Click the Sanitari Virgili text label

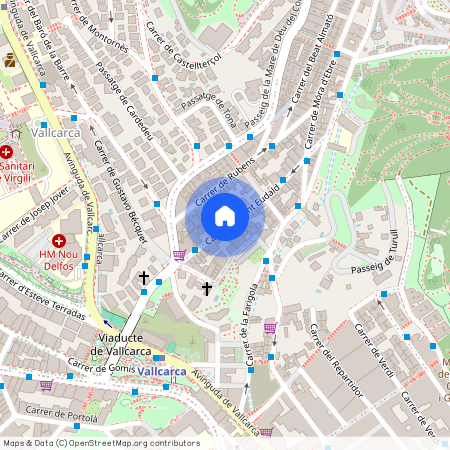pos(17,172)
